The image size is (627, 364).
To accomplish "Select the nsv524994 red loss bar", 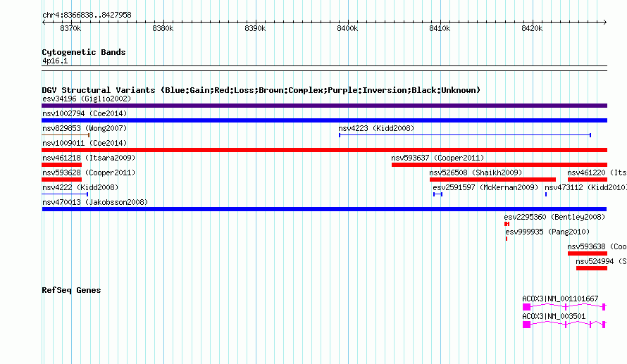I will tap(592, 268).
